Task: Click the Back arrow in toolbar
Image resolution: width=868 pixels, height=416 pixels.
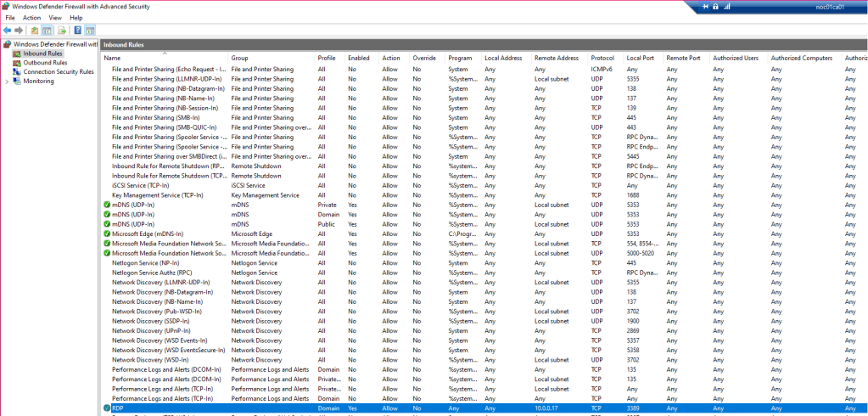Action: pos(7,31)
